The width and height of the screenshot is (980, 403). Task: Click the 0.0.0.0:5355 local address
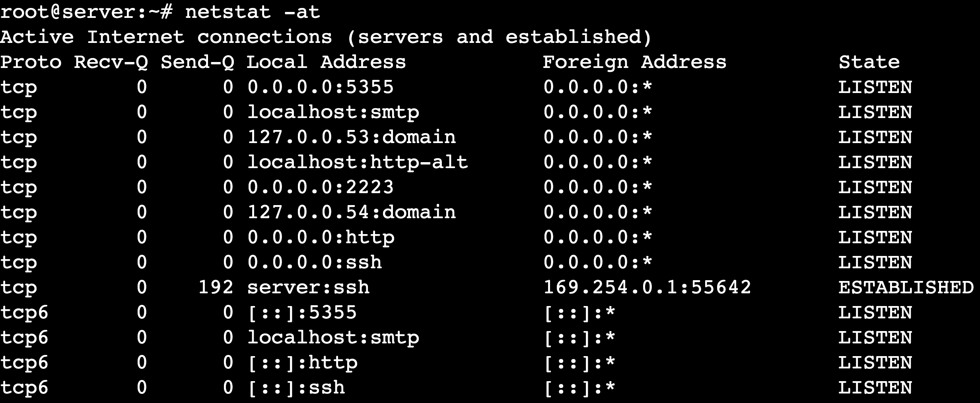321,87
